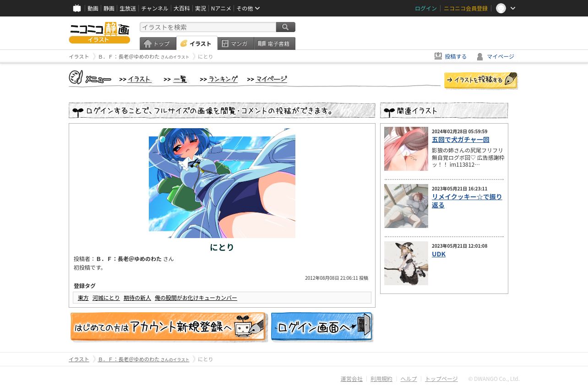The height and width of the screenshot is (391, 588).
Task: Open 実況 in top navigation
Action: [x=201, y=8]
